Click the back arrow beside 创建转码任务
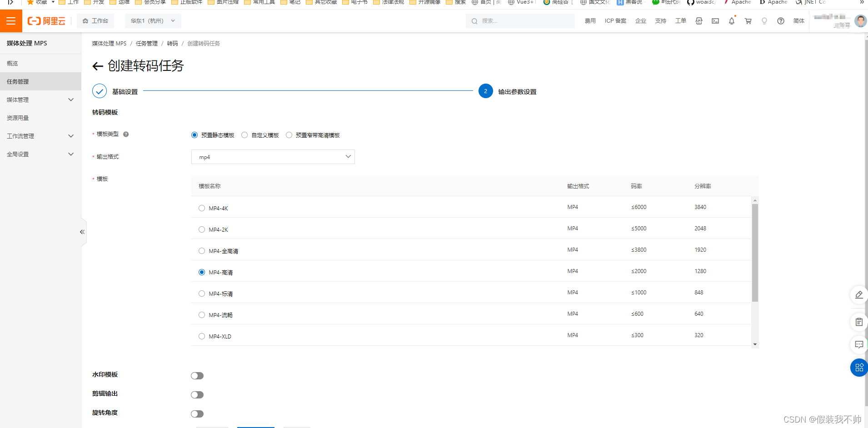 97,66
